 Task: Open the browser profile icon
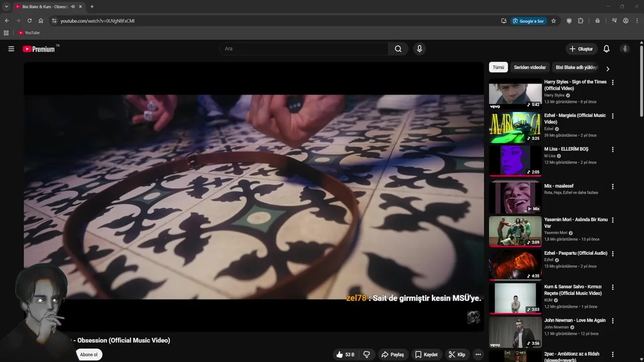(x=625, y=21)
